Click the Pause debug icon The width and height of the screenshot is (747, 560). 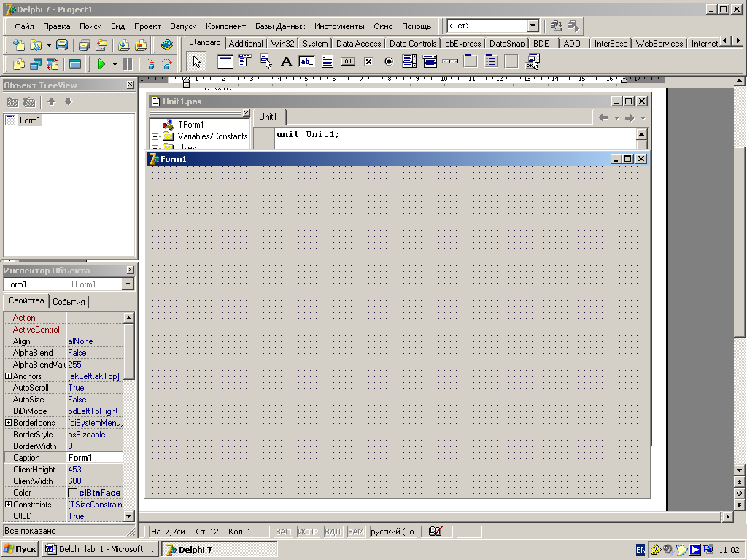[128, 63]
